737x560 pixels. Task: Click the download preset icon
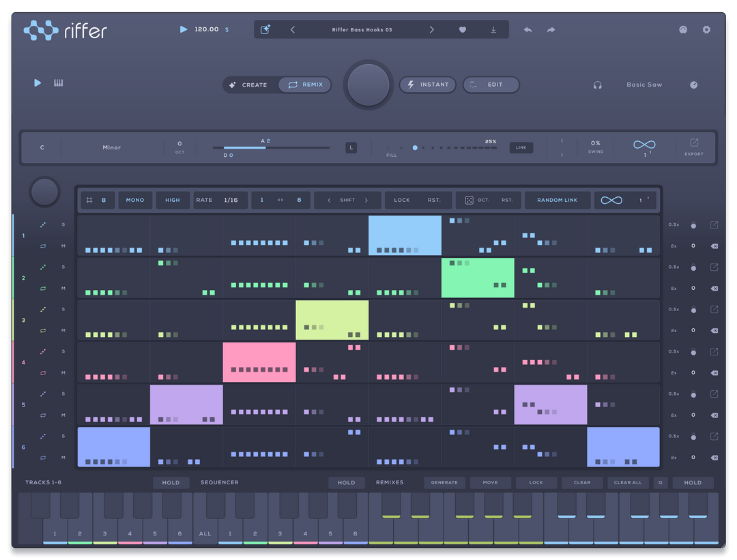point(493,29)
